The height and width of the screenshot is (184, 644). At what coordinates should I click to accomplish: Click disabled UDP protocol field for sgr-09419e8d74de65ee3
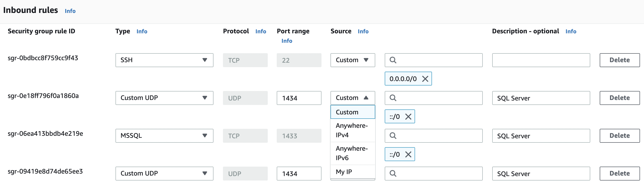245,173
